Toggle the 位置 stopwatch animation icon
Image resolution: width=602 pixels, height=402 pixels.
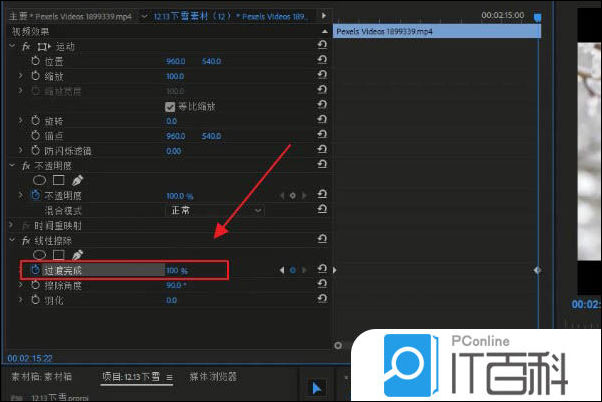click(x=35, y=61)
